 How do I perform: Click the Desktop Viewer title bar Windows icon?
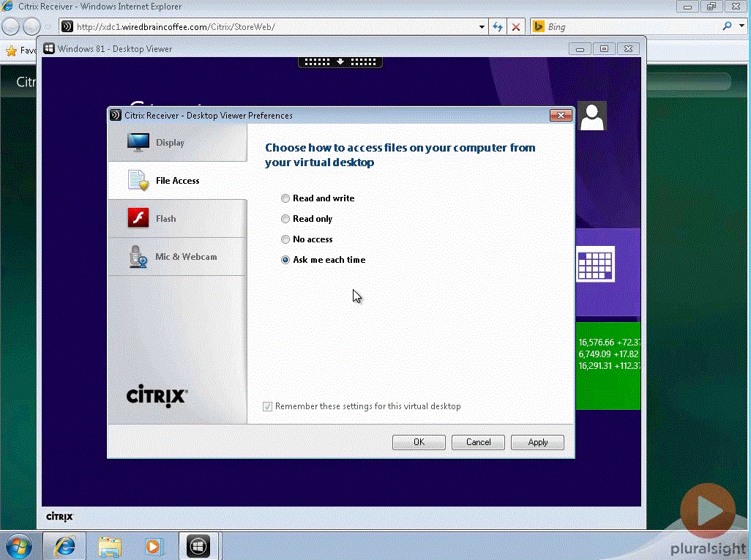click(49, 48)
